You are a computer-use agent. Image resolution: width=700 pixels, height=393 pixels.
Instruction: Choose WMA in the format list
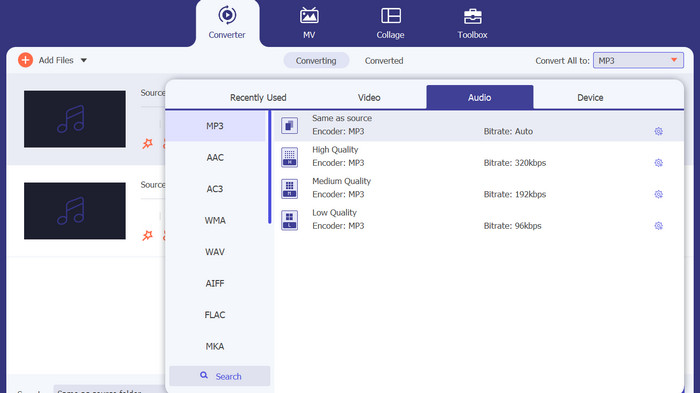pyautogui.click(x=215, y=220)
